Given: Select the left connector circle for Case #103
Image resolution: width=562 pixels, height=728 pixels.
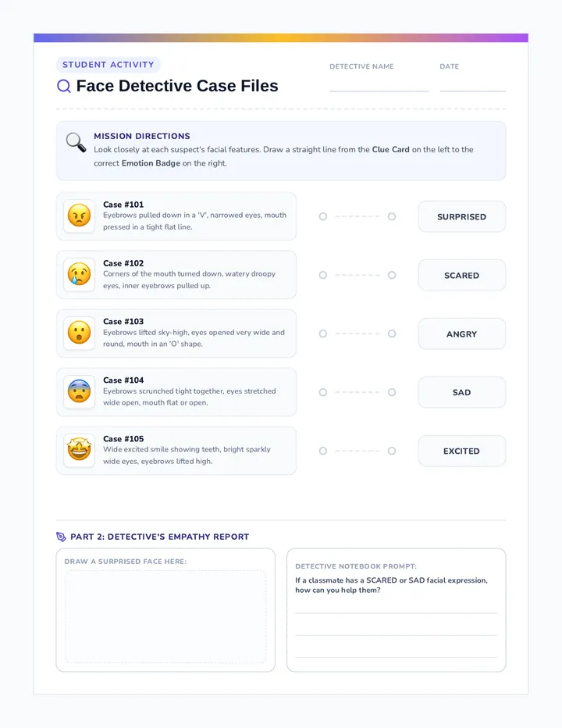Looking at the screenshot, I should [323, 334].
